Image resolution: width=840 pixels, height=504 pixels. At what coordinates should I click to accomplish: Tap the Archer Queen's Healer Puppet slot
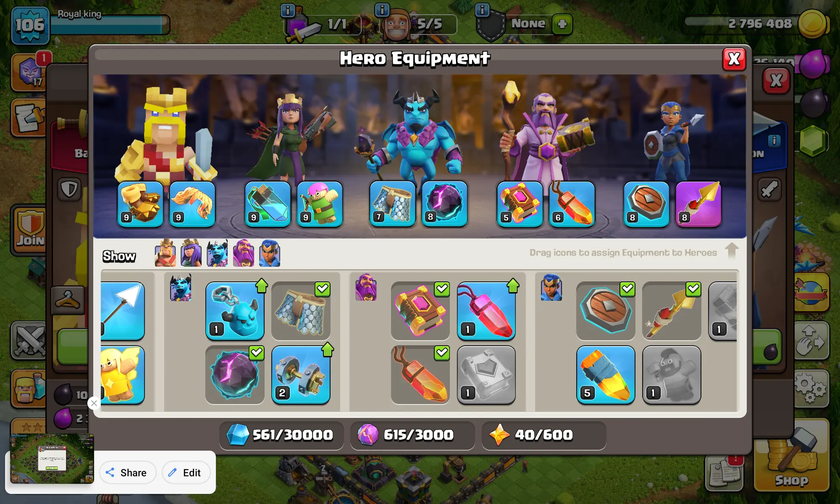coord(320,204)
